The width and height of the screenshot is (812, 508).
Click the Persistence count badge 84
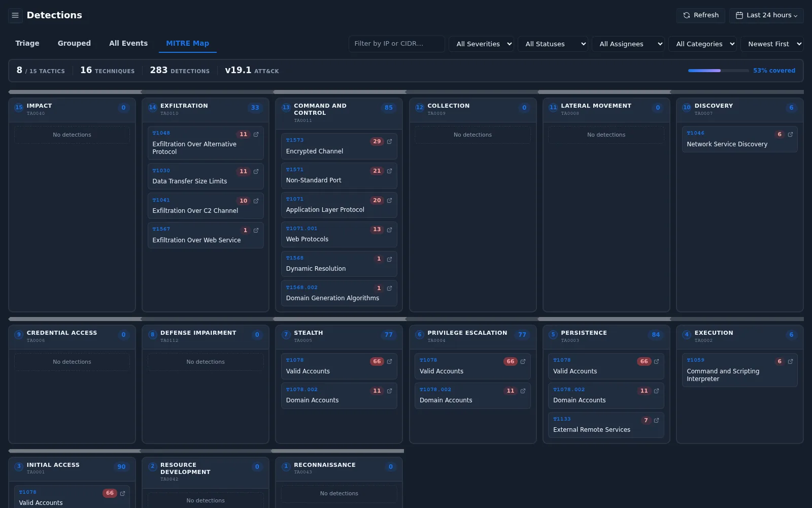[656, 335]
